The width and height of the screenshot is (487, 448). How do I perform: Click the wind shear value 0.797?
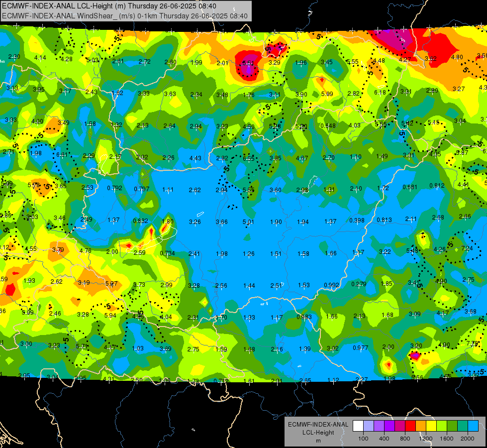point(142,189)
